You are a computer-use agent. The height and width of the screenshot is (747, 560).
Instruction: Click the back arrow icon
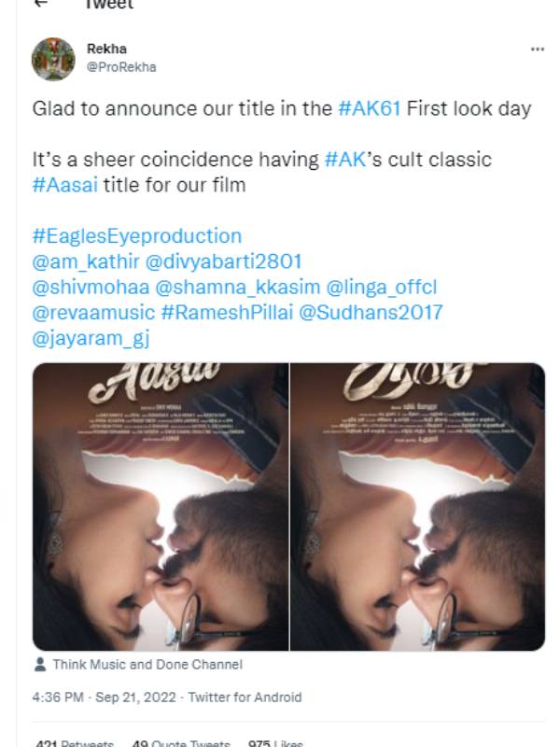click(x=40, y=5)
